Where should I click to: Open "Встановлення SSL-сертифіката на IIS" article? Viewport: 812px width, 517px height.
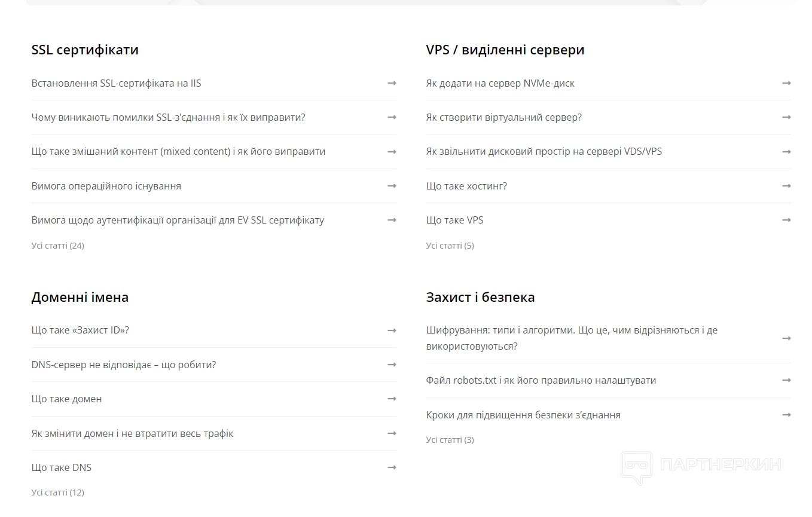116,83
